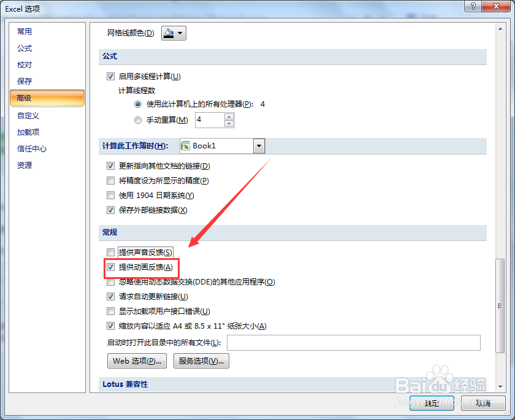Viewport: 515px width, 420px height.
Task: Select 常用 category in sidebar
Action: click(25, 31)
